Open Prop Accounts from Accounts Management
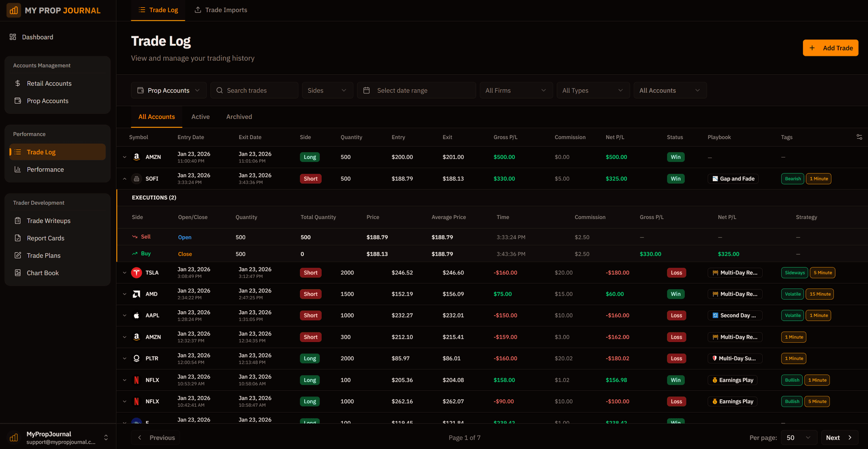Screen dimensions: 868x449 (47, 101)
